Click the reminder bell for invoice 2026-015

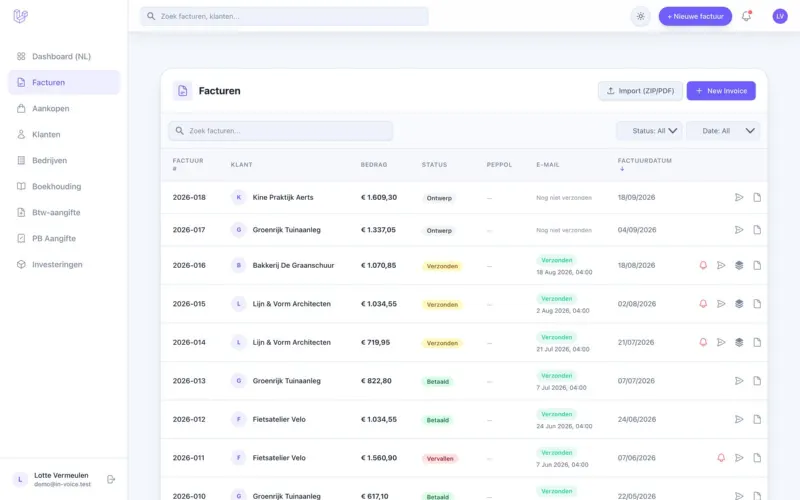coord(703,304)
